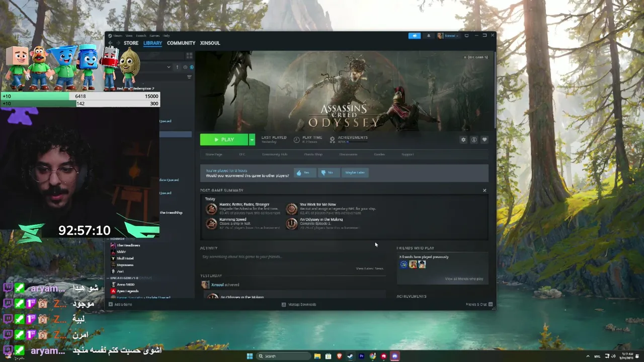644x362 pixels.
Task: Click the green PLAY button
Action: click(224, 139)
